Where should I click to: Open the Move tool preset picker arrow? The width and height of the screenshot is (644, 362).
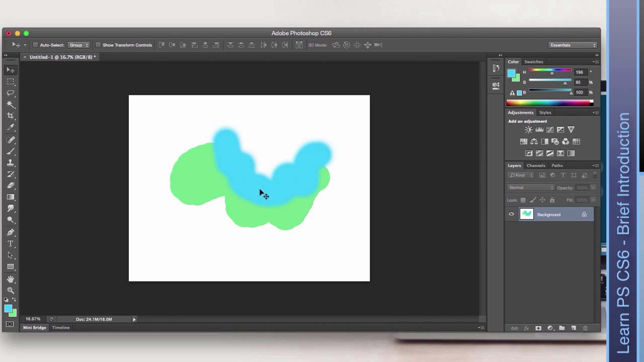point(25,45)
